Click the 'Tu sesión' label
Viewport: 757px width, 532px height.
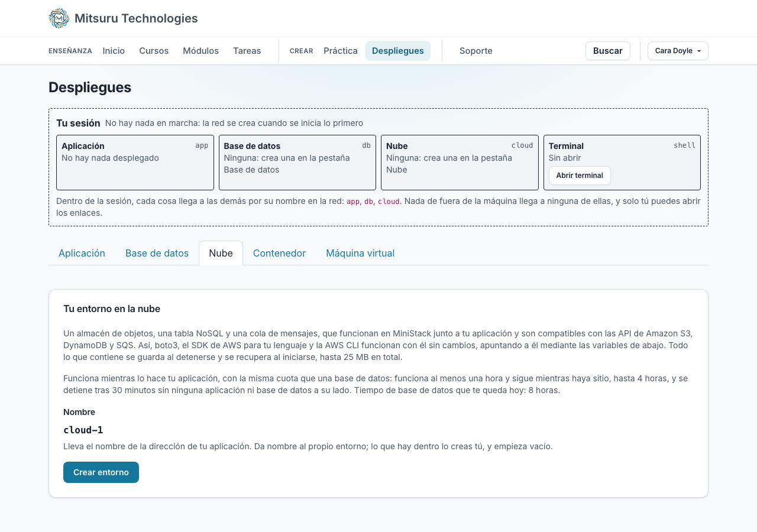[78, 123]
